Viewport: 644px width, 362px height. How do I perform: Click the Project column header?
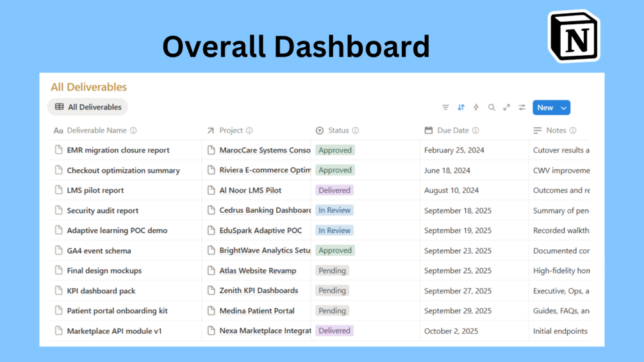[x=231, y=131]
